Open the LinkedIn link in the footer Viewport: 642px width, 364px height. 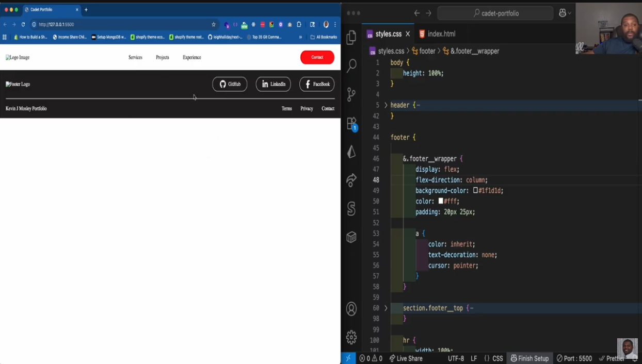273,84
